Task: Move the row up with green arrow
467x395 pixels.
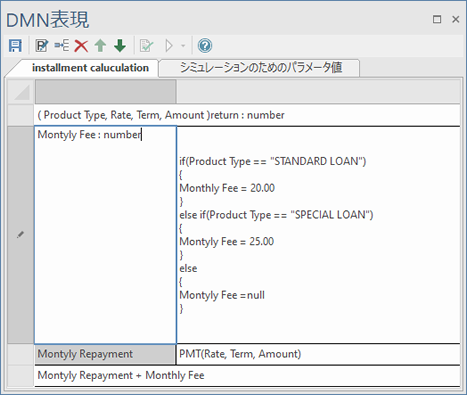Action: pos(100,46)
